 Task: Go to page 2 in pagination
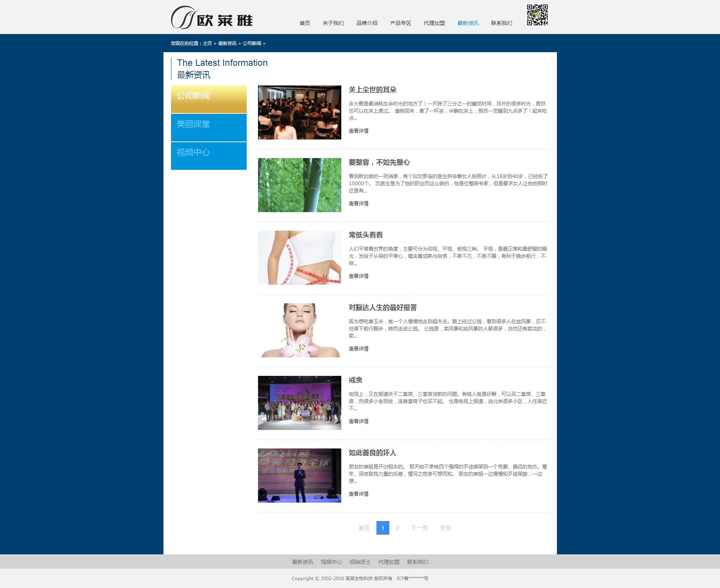coord(397,528)
